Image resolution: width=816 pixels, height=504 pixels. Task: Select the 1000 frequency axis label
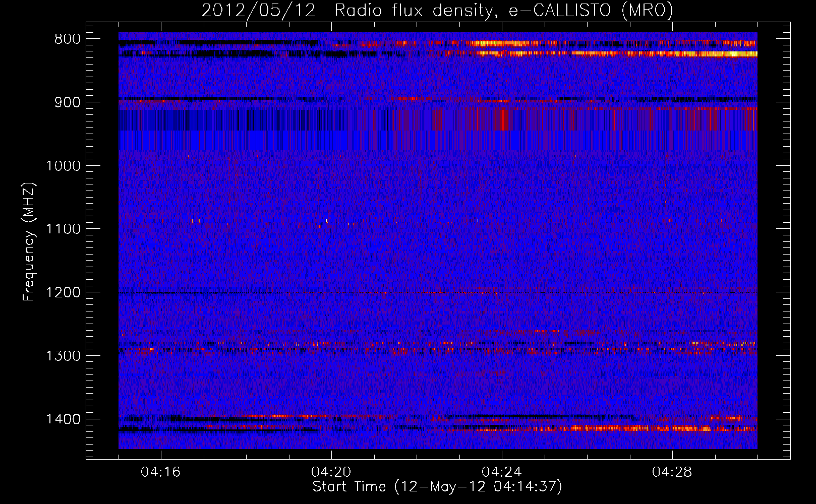63,166
